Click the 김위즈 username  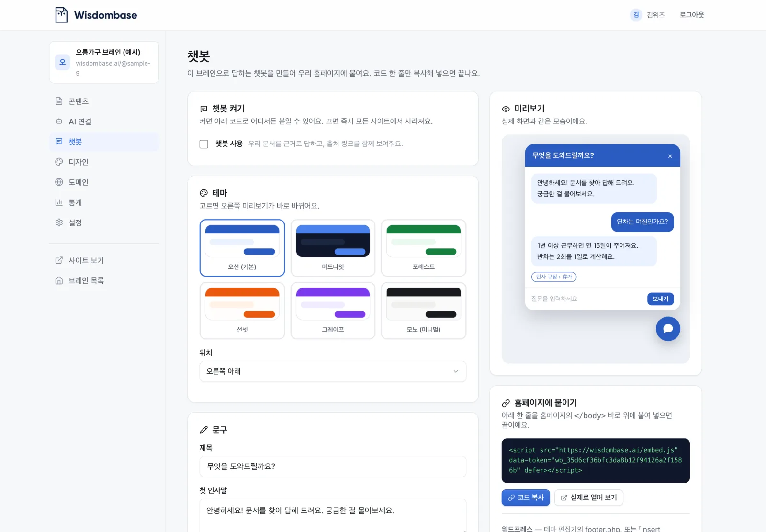pos(655,15)
